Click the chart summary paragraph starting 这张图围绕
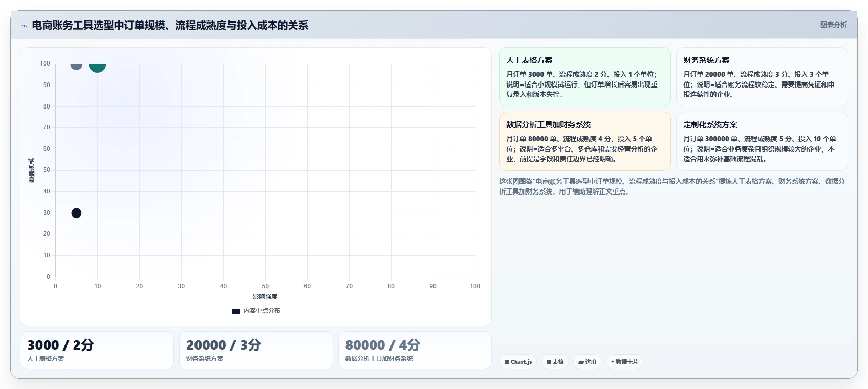This screenshot has width=868, height=389. [672, 186]
